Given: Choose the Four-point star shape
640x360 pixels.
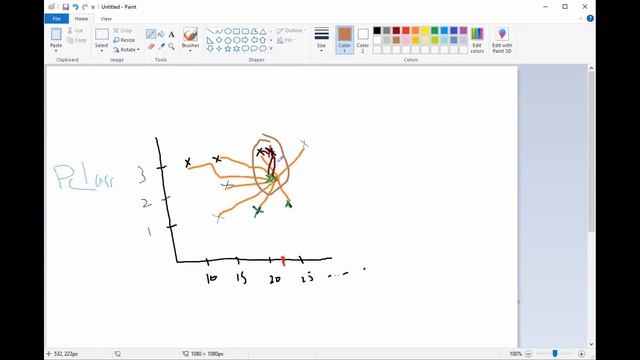Looking at the screenshot, I should coord(219,49).
